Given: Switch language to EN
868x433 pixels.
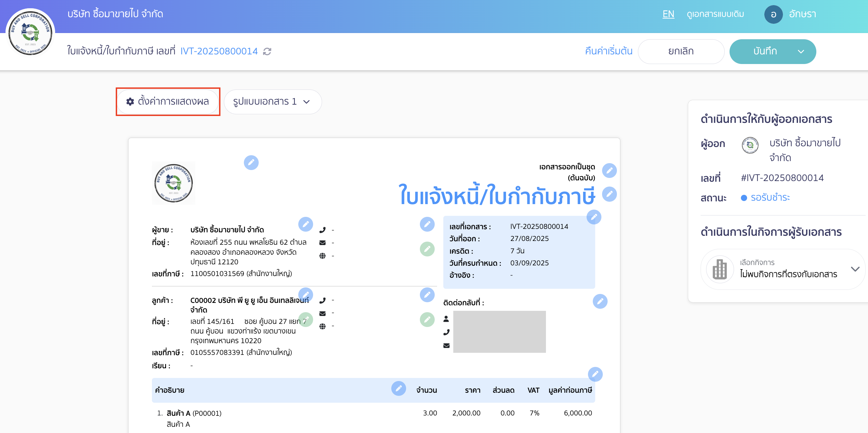Looking at the screenshot, I should pyautogui.click(x=668, y=14).
